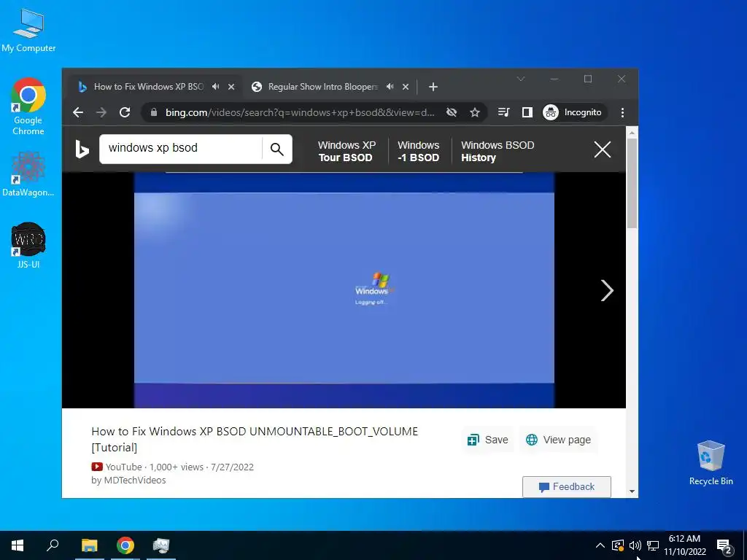747x560 pixels.
Task: Mute the Regular Show tab audio
Action: [x=390, y=87]
